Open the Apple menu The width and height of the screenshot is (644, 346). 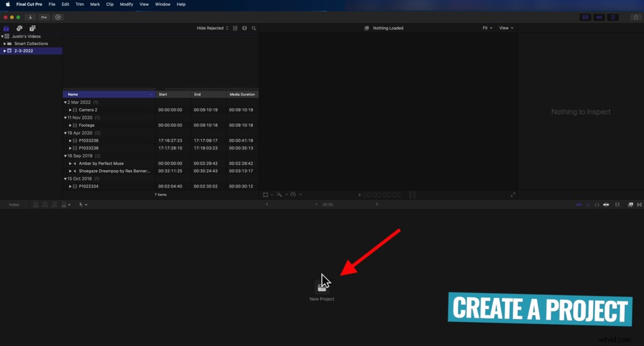pyautogui.click(x=8, y=4)
